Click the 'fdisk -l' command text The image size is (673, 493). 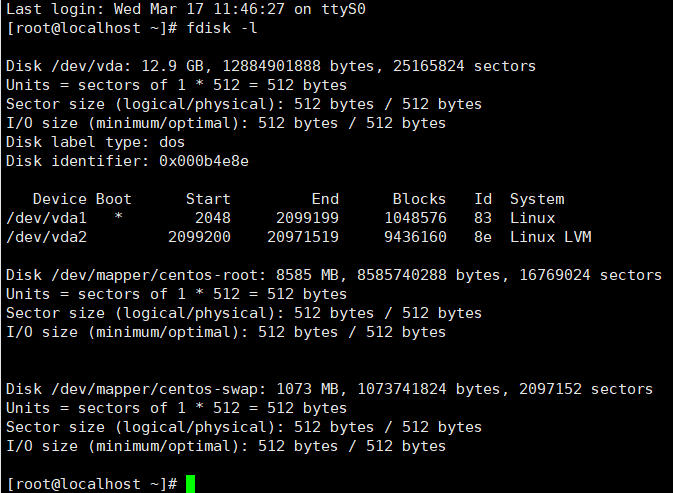[x=221, y=28]
